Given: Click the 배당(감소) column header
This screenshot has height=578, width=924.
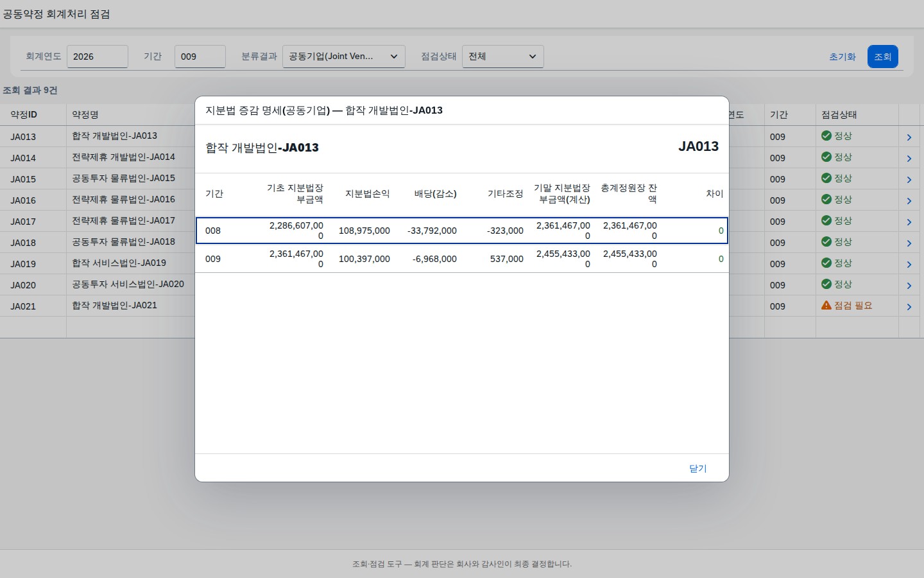Looking at the screenshot, I should (x=436, y=193).
